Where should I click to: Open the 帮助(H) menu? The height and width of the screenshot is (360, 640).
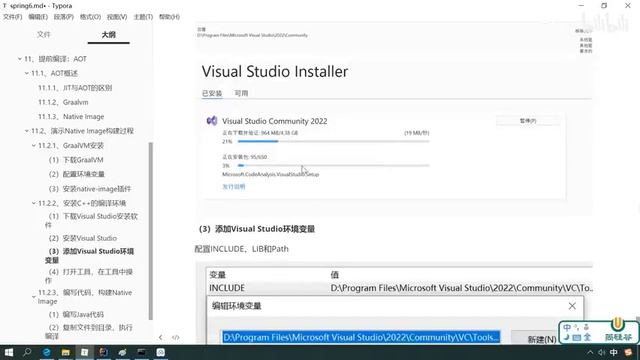pos(169,17)
